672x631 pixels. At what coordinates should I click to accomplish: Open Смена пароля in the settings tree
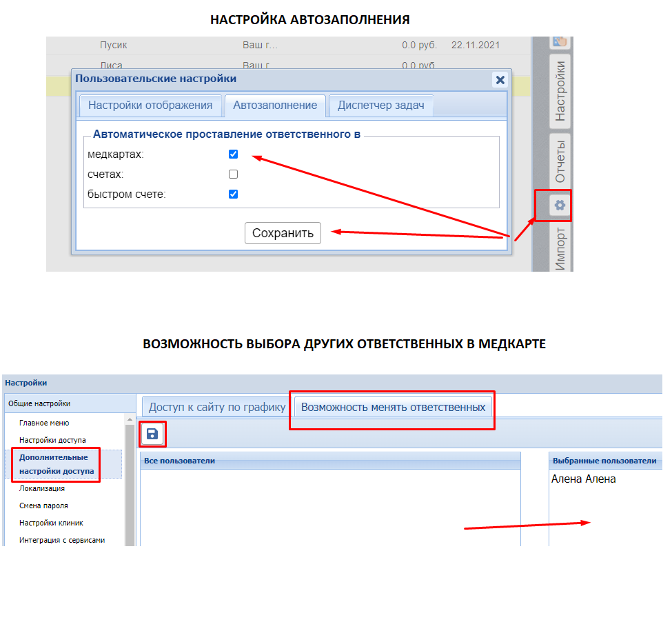pos(43,505)
